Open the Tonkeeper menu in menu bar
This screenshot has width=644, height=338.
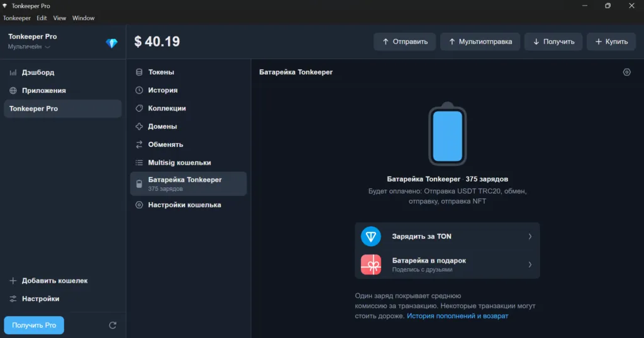[16, 18]
